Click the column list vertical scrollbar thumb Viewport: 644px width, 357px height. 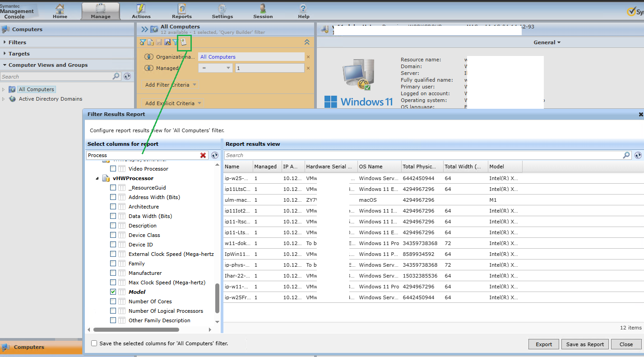pyautogui.click(x=218, y=298)
